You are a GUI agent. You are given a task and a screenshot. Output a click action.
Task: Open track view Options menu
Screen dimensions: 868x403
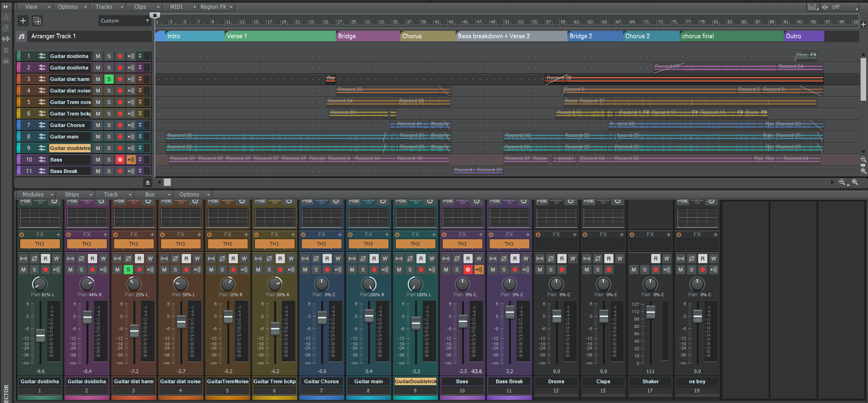click(x=71, y=7)
